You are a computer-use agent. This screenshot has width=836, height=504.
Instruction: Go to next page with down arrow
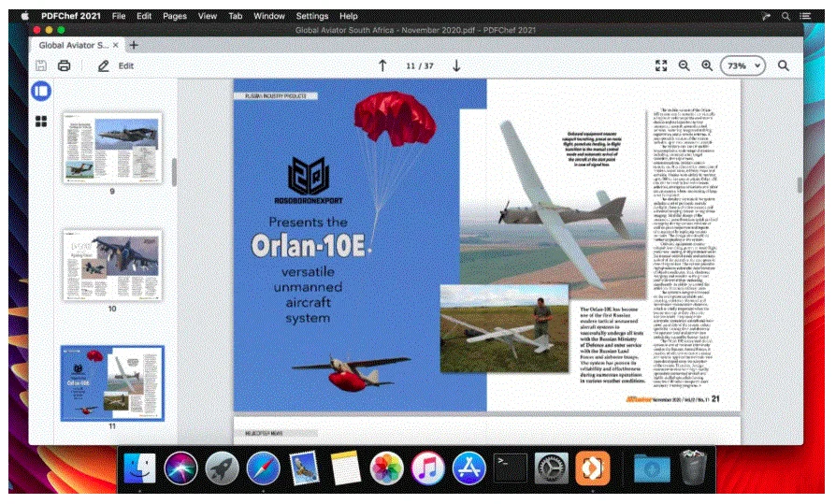(x=456, y=65)
